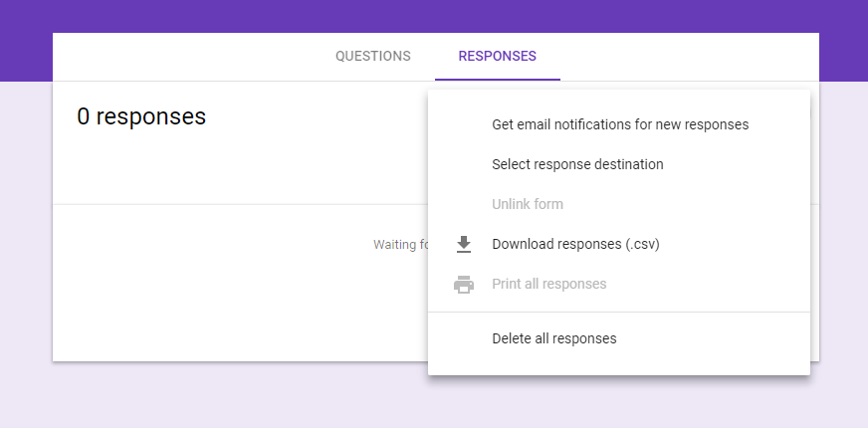Open Select response destination option
The width and height of the screenshot is (868, 428).
click(577, 164)
